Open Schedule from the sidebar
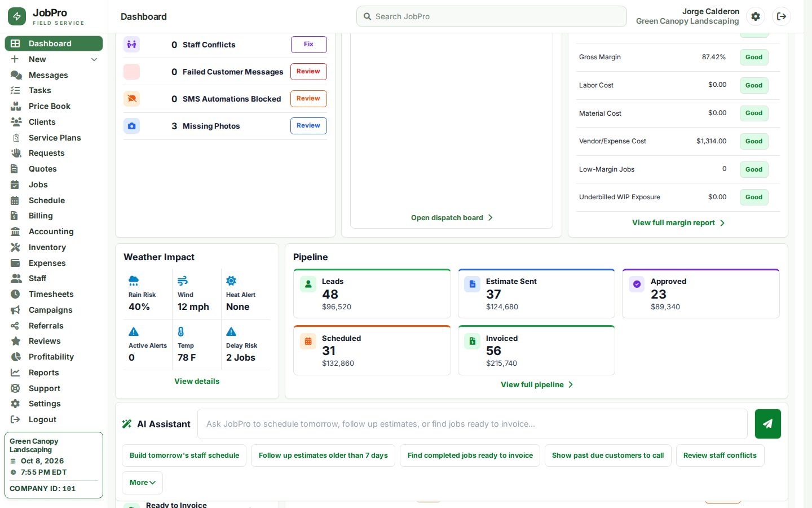This screenshot has width=812, height=508. (54, 200)
